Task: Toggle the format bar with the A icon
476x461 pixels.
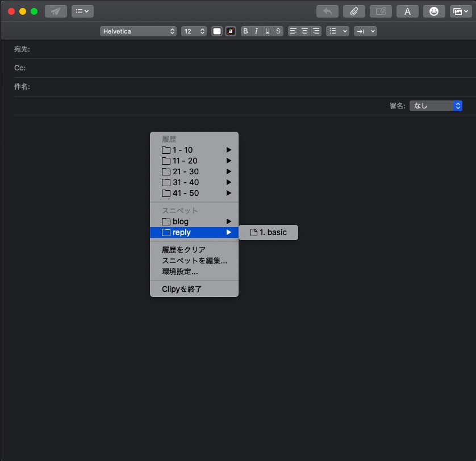Action: 407,11
